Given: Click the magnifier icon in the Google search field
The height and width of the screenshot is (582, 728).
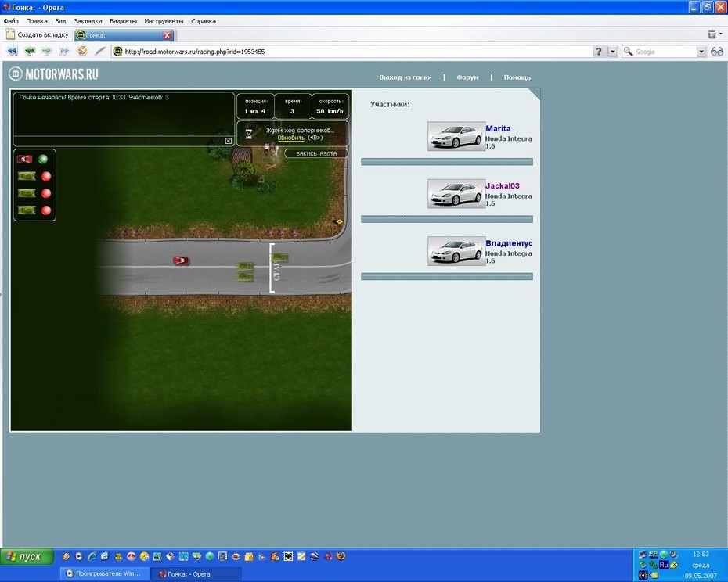Looking at the screenshot, I should coord(628,52).
